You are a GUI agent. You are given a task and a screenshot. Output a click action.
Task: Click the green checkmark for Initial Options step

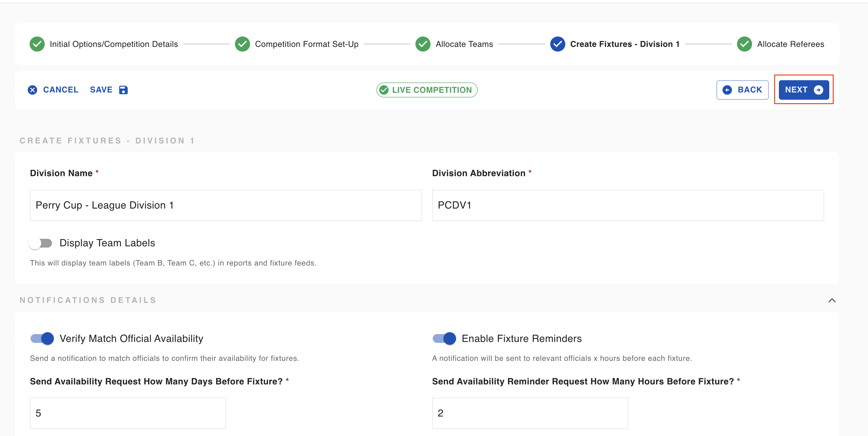[x=37, y=44]
